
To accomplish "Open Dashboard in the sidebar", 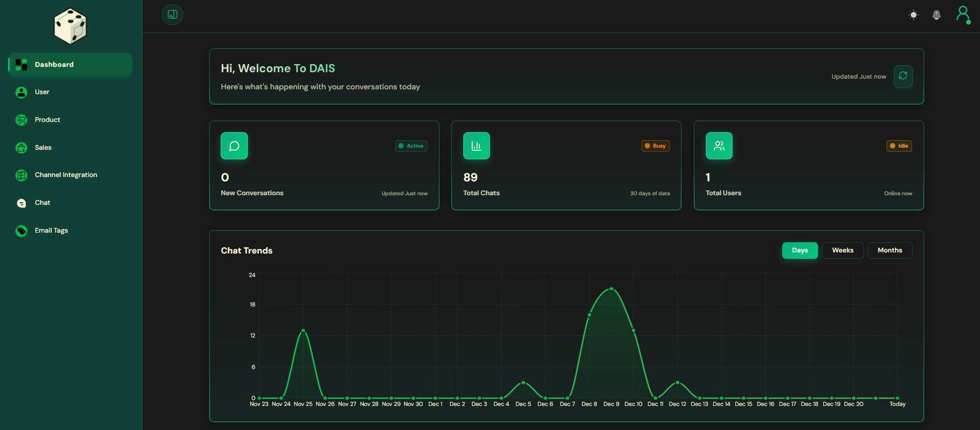I will (70, 65).
